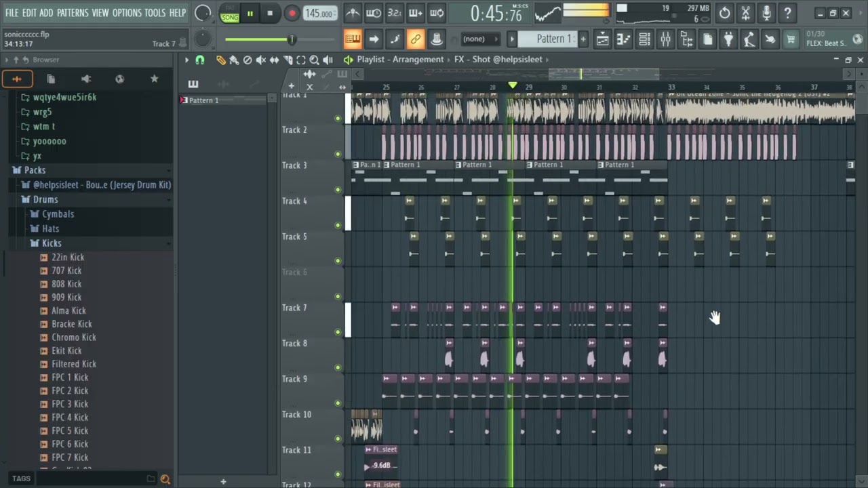Toggle the Browser view button
868x488 pixels.
[x=686, y=39]
